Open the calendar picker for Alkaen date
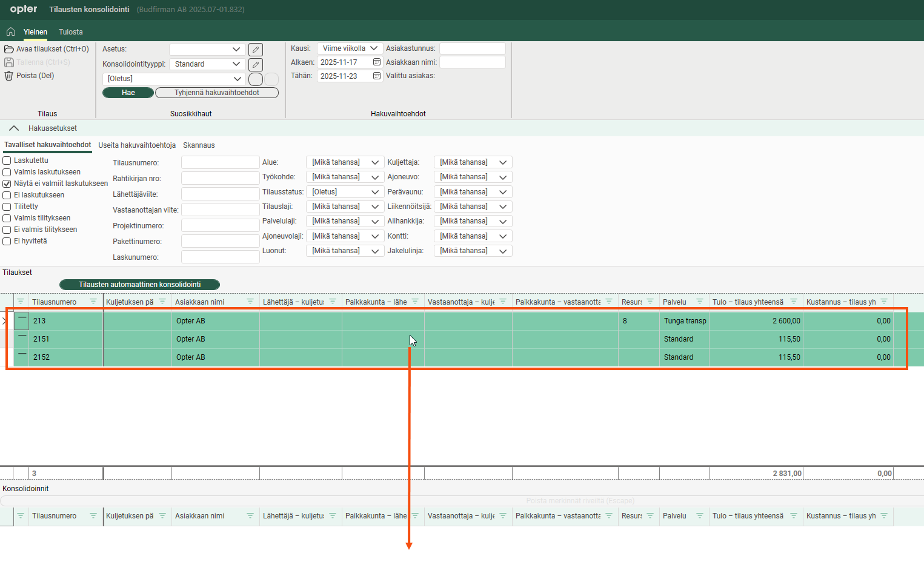 [x=377, y=62]
